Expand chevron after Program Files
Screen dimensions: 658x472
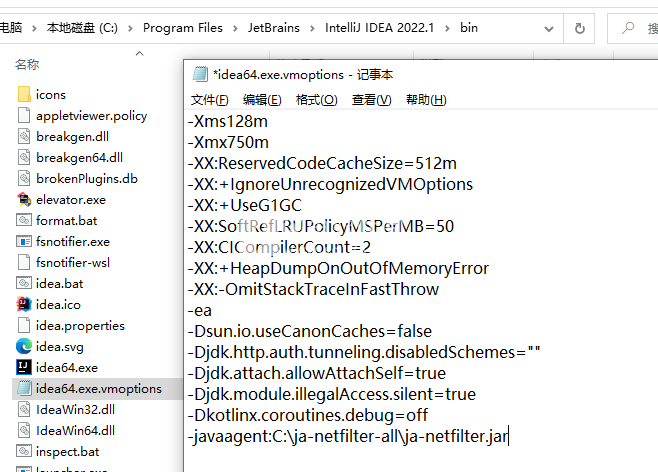click(235, 28)
